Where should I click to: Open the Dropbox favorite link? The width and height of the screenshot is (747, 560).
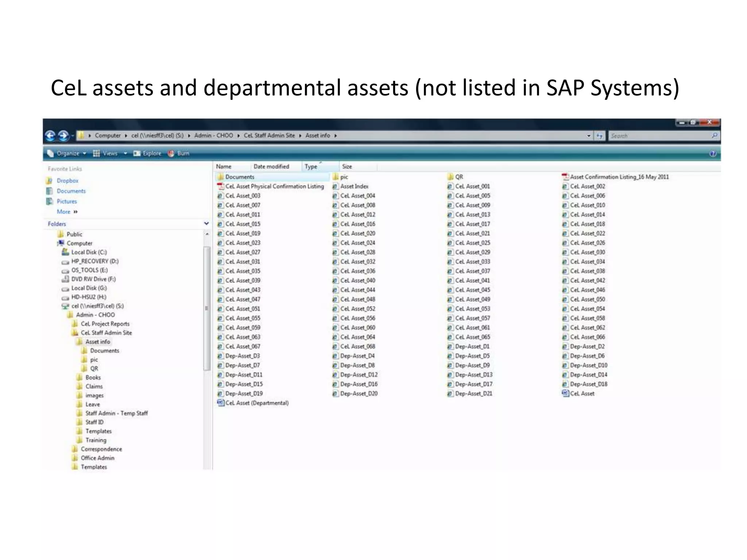[x=67, y=180]
